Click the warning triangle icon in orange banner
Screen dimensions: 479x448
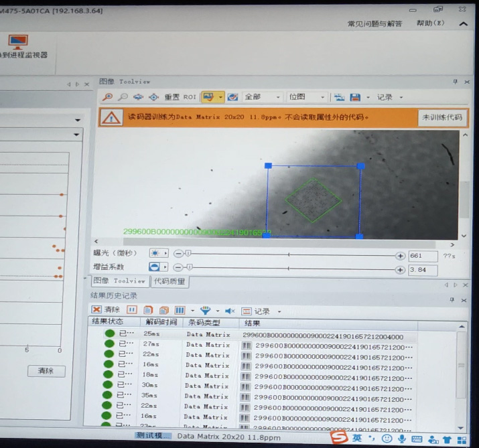[111, 117]
